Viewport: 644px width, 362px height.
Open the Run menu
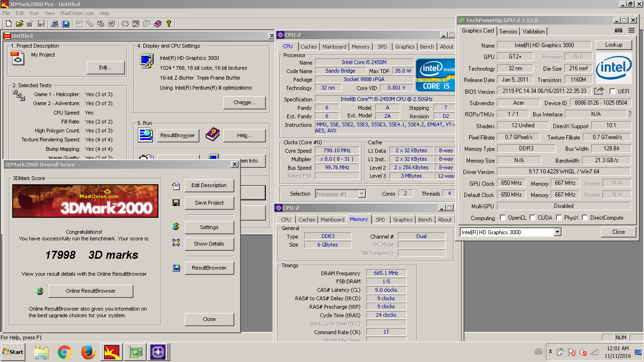pyautogui.click(x=34, y=13)
